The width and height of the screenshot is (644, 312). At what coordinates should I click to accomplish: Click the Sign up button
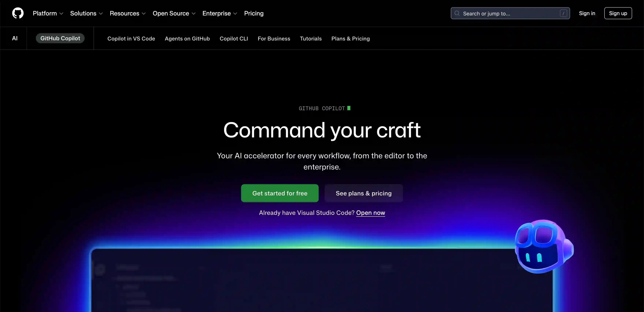pyautogui.click(x=618, y=13)
